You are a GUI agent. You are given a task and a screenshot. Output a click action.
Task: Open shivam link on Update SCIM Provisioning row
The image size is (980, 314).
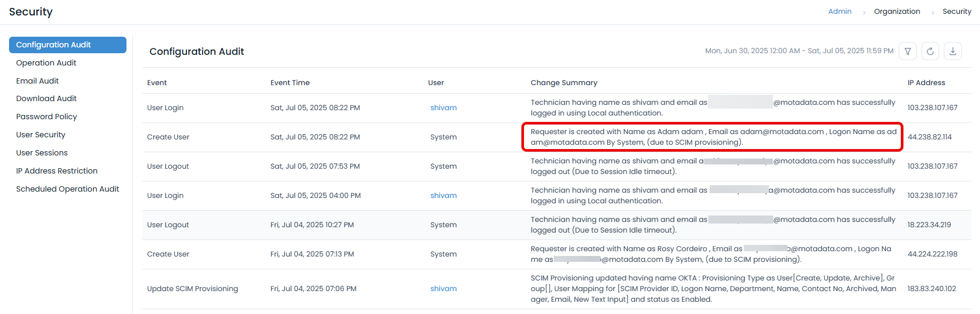click(x=443, y=288)
